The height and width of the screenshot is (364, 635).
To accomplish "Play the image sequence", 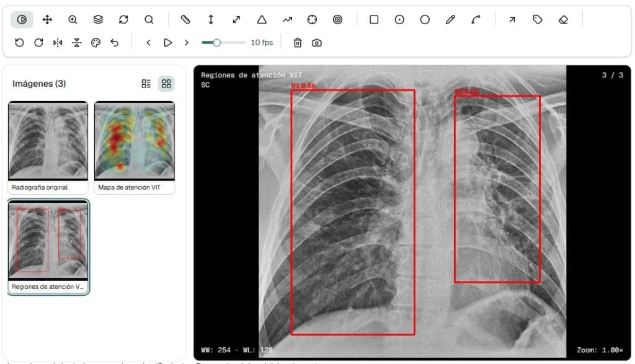I will click(167, 43).
